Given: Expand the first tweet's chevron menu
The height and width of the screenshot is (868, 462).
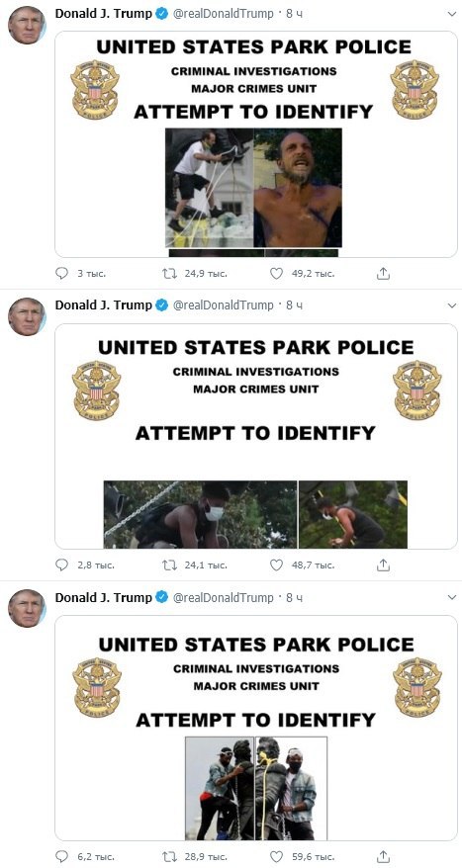Looking at the screenshot, I should click(452, 14).
